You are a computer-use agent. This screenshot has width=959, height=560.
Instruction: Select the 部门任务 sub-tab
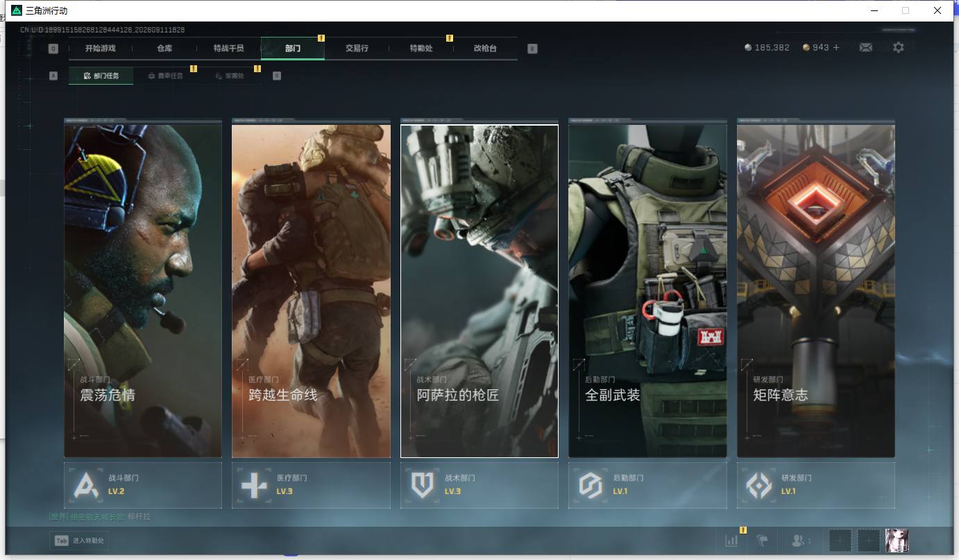pyautogui.click(x=101, y=76)
